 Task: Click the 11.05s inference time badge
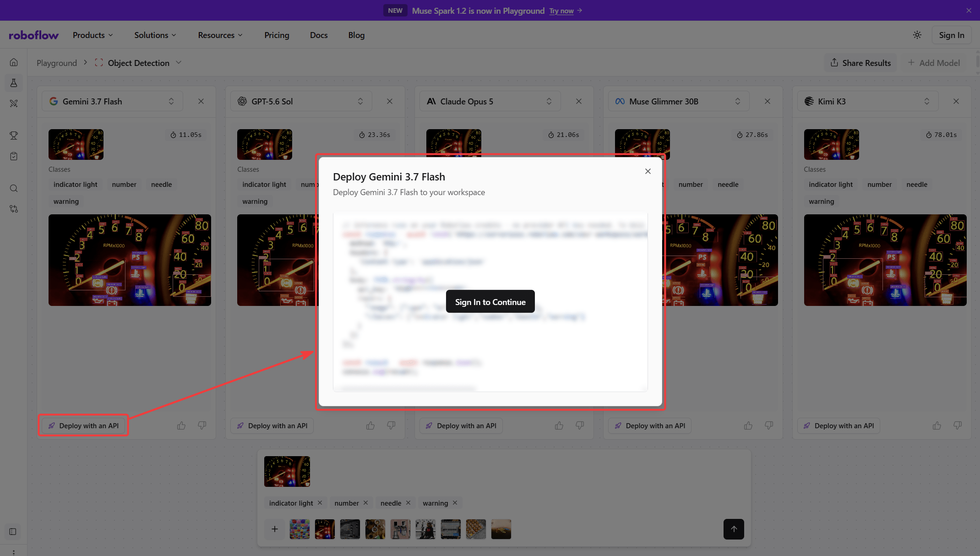click(x=186, y=135)
